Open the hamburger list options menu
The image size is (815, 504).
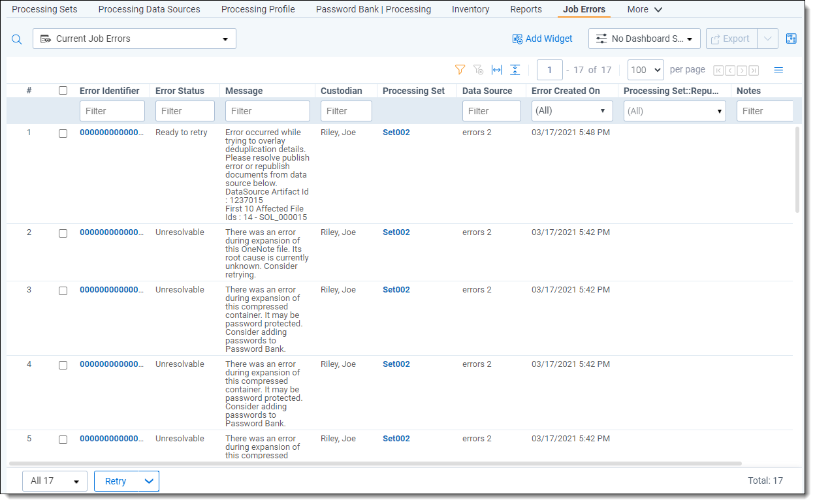pos(778,70)
